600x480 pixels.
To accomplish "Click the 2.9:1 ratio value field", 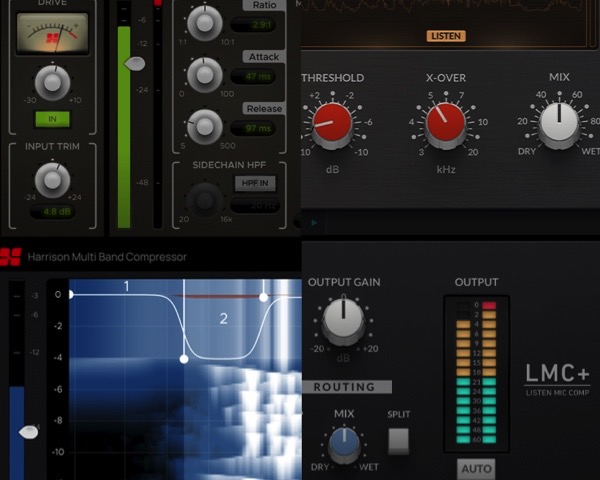I will pyautogui.click(x=253, y=25).
